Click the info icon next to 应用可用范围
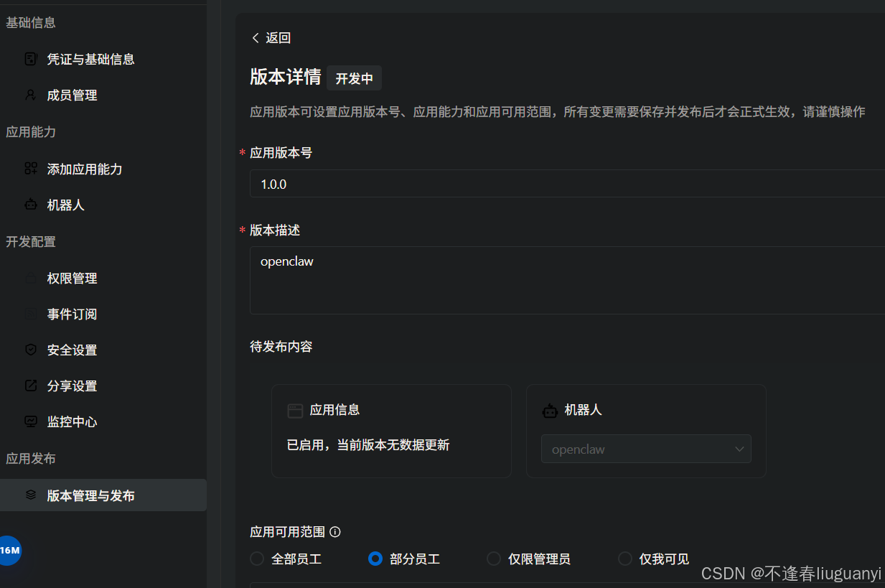Screen dimensions: 885x588 [x=335, y=531]
